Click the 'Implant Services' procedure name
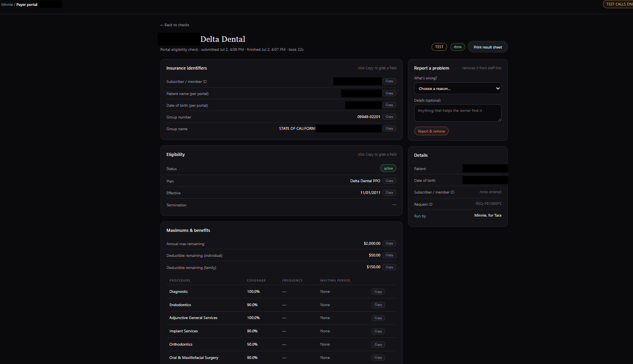Image resolution: width=633 pixels, height=364 pixels. 183,331
